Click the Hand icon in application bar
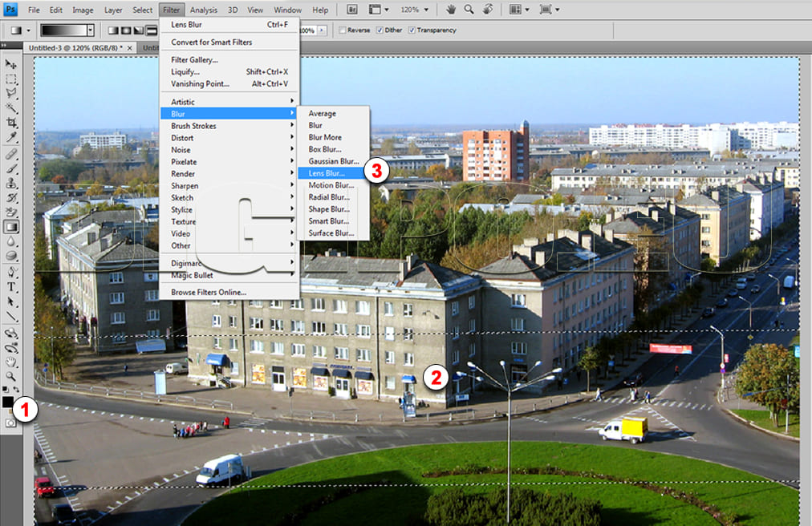 (x=451, y=10)
